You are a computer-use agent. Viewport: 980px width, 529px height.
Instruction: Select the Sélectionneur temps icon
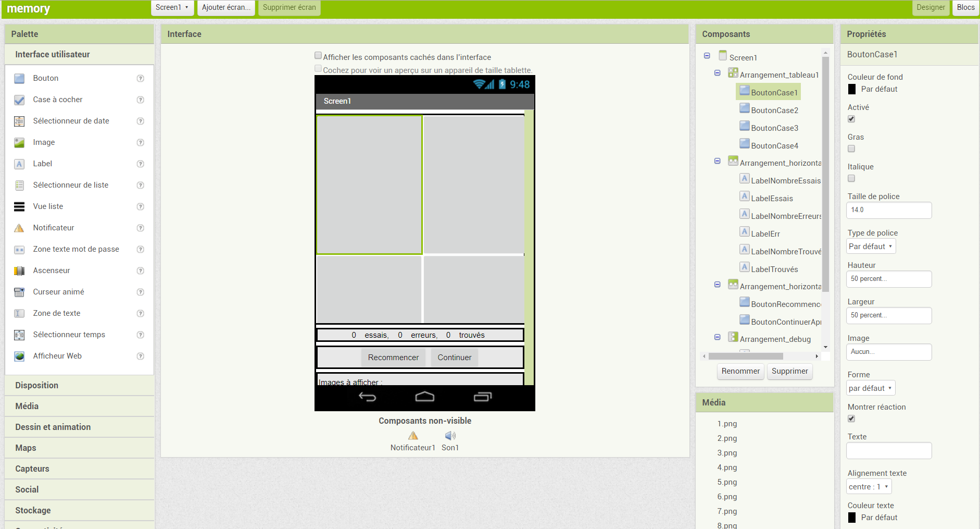coord(19,335)
